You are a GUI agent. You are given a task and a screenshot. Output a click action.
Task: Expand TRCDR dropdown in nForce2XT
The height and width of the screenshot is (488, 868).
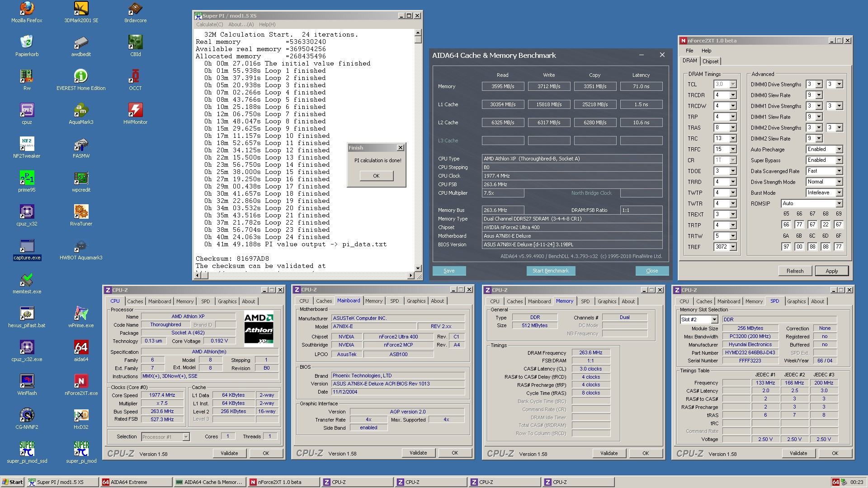point(733,95)
